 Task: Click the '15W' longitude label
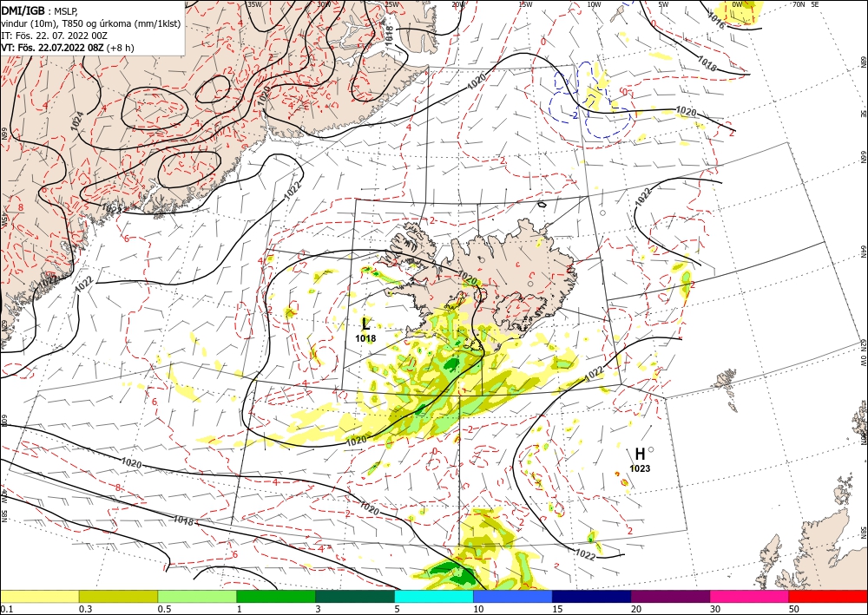point(525,3)
